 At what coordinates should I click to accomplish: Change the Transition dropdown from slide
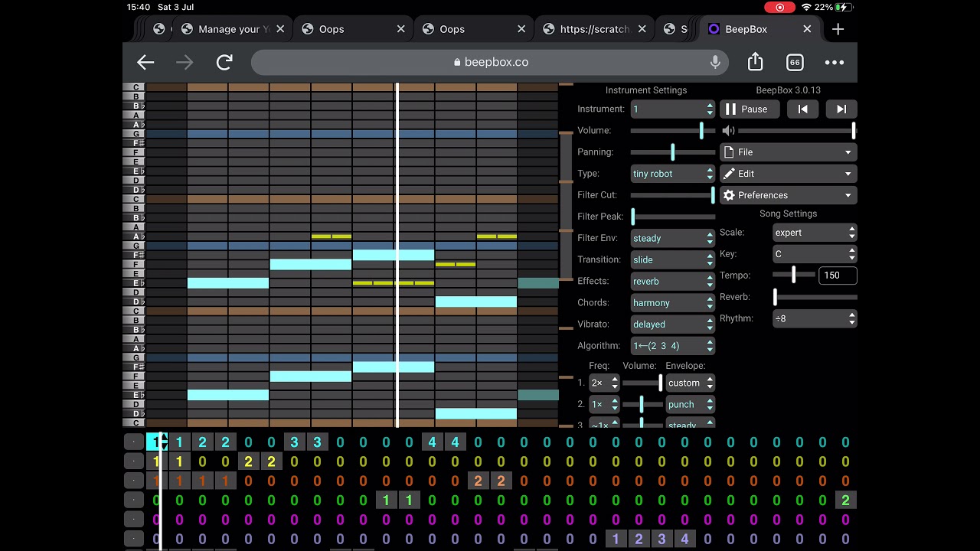click(x=673, y=259)
